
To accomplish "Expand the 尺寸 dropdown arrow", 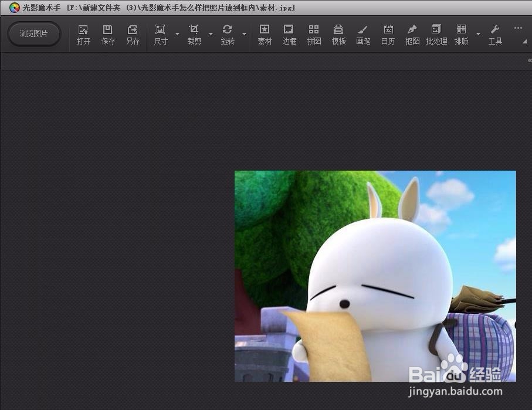I will pos(177,34).
